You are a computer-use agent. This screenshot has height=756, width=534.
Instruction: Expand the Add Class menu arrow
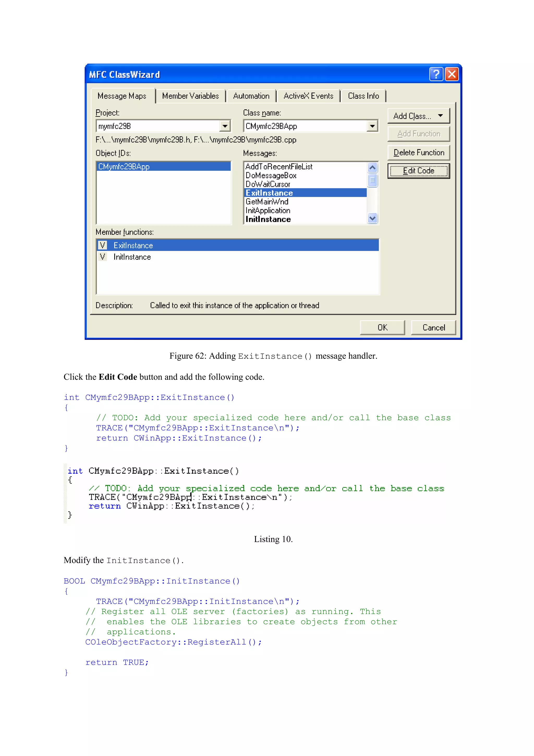click(x=440, y=116)
